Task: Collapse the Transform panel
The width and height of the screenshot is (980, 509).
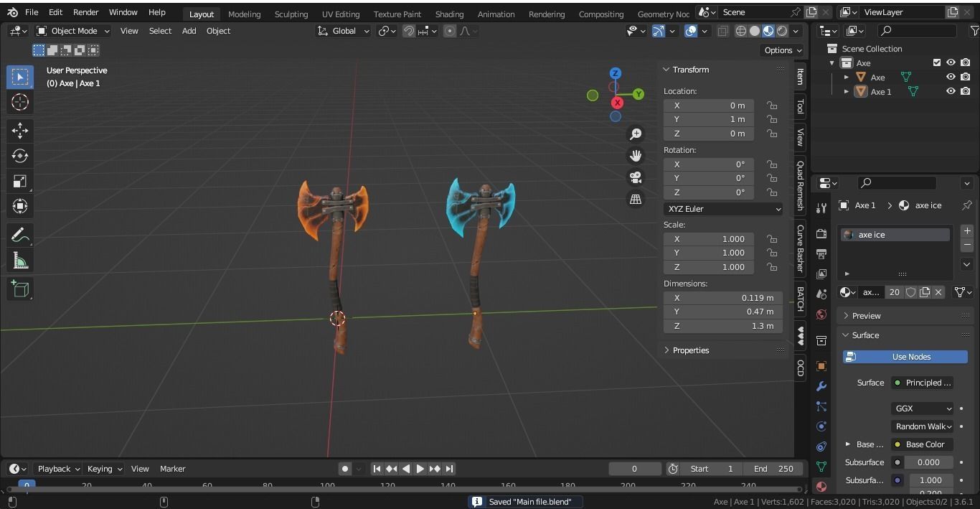Action: [x=690, y=70]
